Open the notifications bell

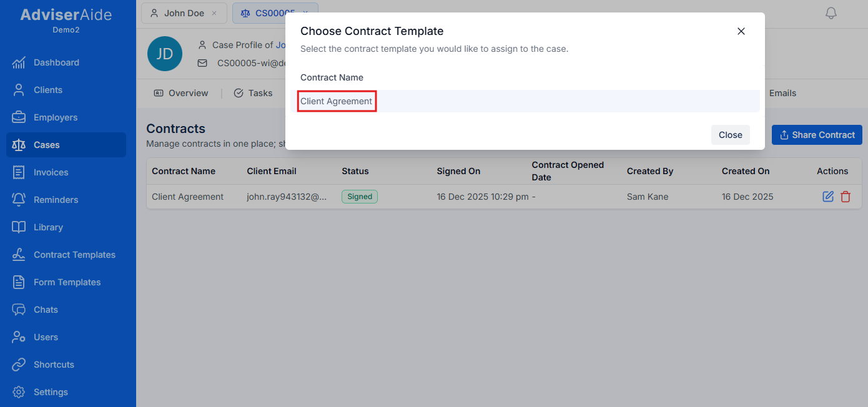(831, 12)
